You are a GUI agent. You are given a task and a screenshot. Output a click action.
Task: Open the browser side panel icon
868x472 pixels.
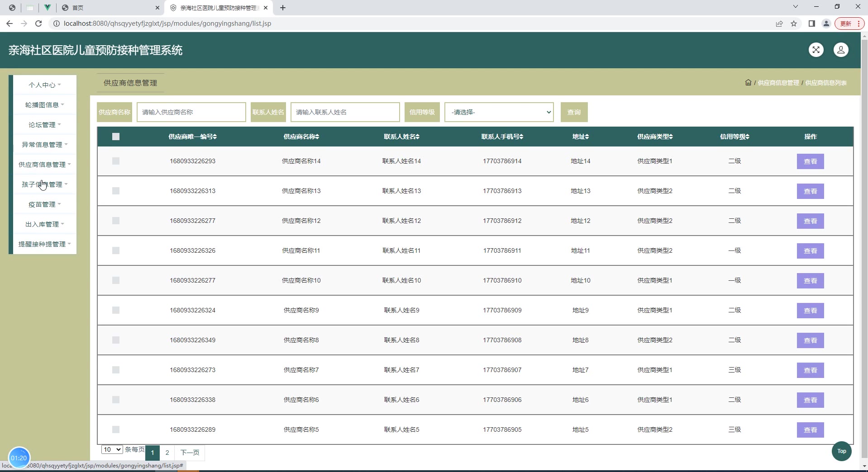811,24
